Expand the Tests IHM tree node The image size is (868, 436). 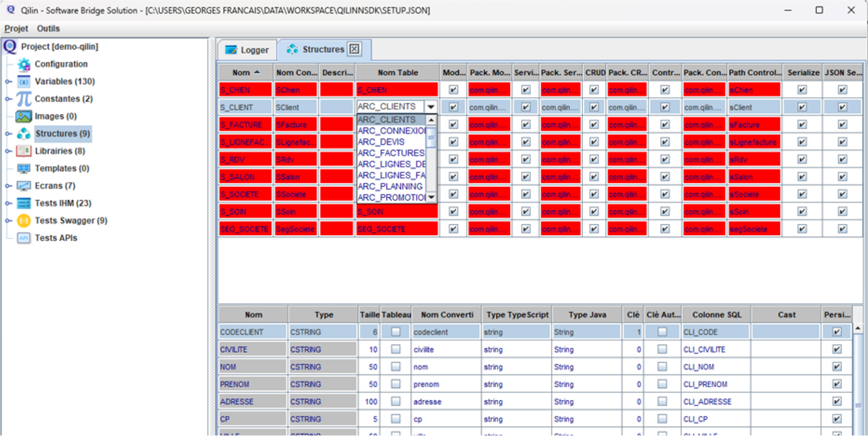tap(7, 203)
